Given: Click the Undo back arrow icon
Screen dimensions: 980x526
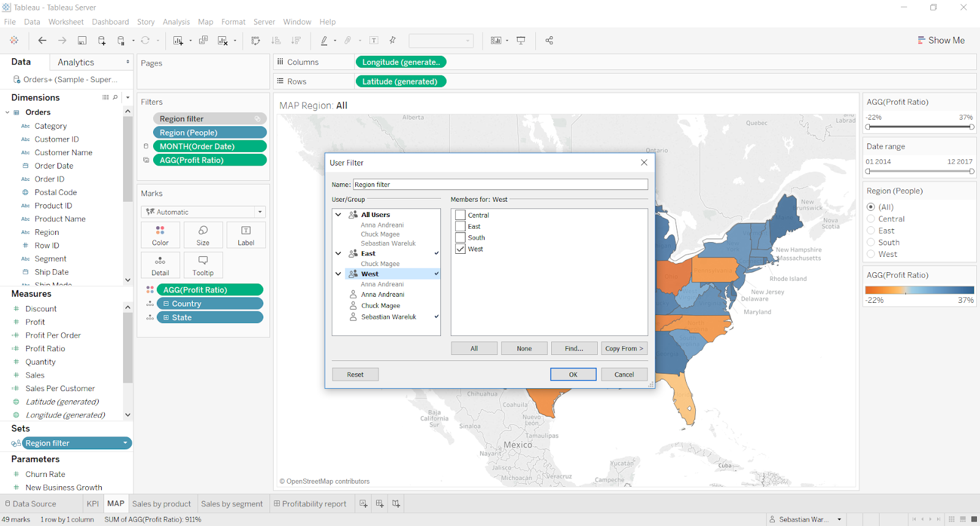Looking at the screenshot, I should tap(42, 40).
